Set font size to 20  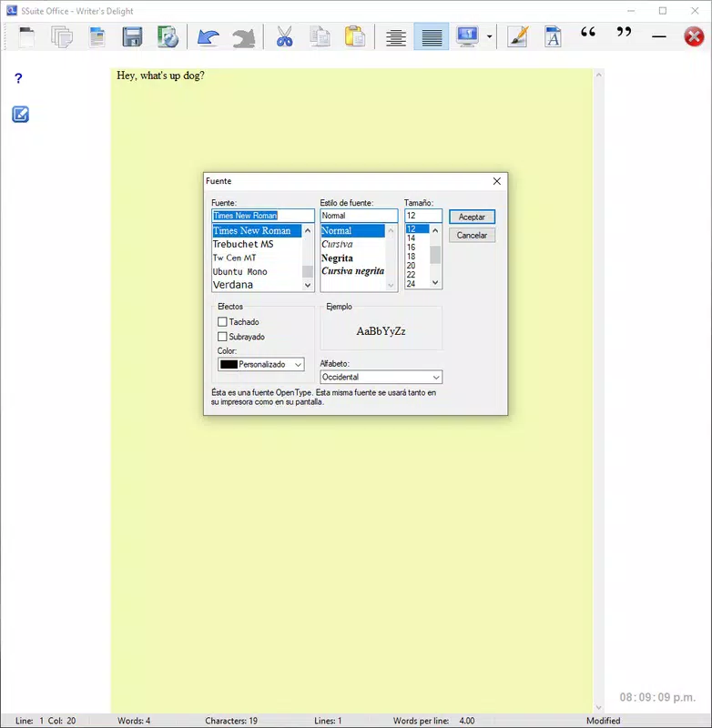[417, 266]
